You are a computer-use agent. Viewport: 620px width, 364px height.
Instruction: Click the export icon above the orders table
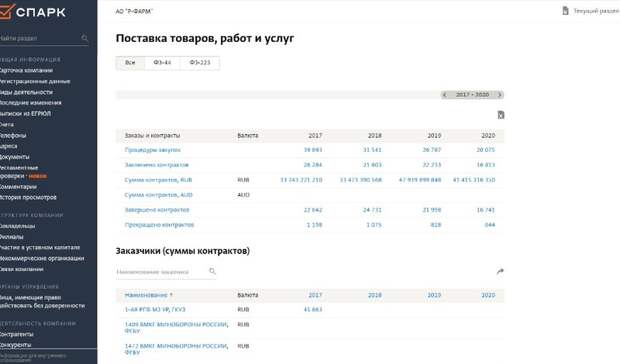coord(501,115)
